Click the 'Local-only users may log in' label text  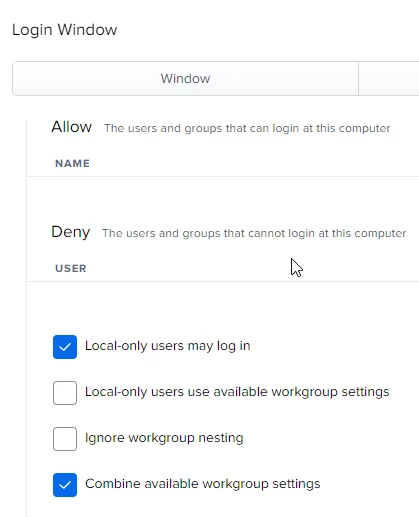[168, 346]
